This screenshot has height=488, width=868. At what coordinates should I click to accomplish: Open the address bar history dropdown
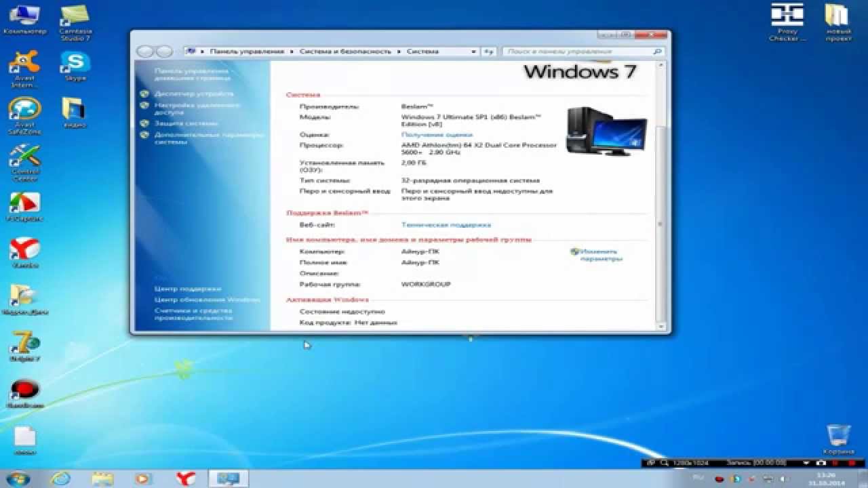[x=474, y=52]
